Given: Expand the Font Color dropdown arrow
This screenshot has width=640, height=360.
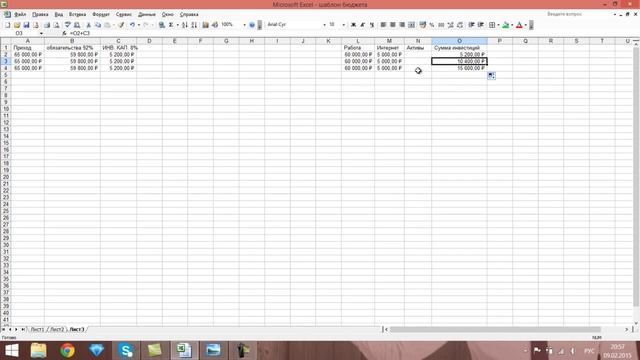Looking at the screenshot, I should click(525, 25).
